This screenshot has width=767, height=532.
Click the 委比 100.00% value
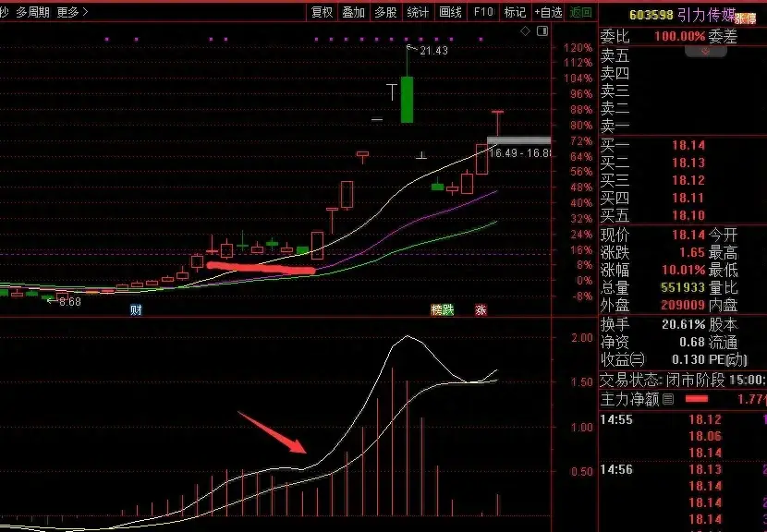pos(679,36)
